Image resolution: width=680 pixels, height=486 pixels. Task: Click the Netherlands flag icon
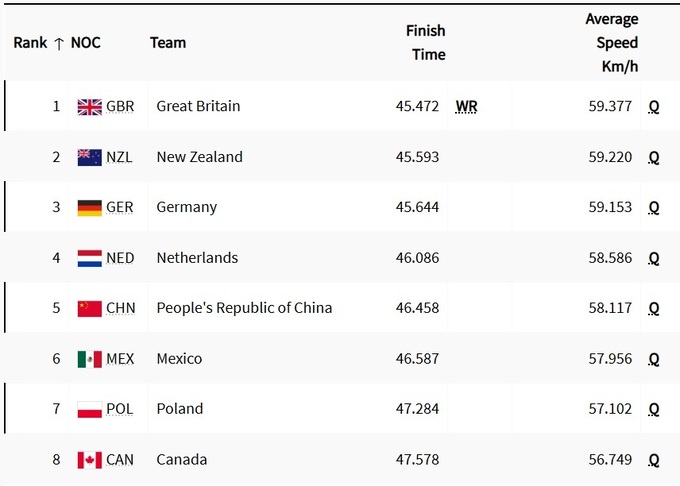90,258
